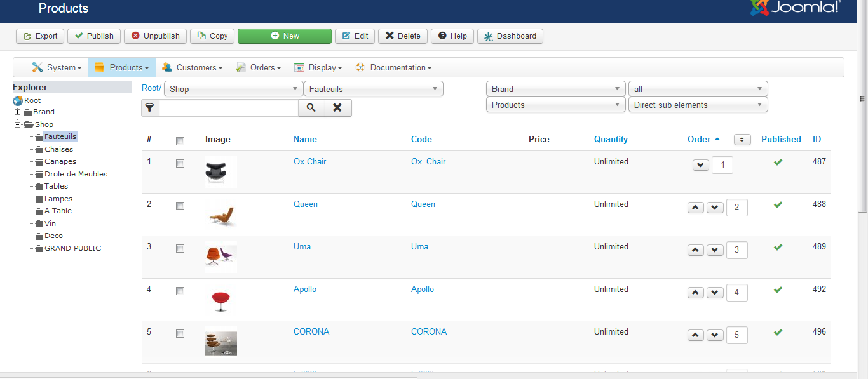868x379 pixels.
Task: Move Apollo down in order
Action: pyautogui.click(x=715, y=293)
